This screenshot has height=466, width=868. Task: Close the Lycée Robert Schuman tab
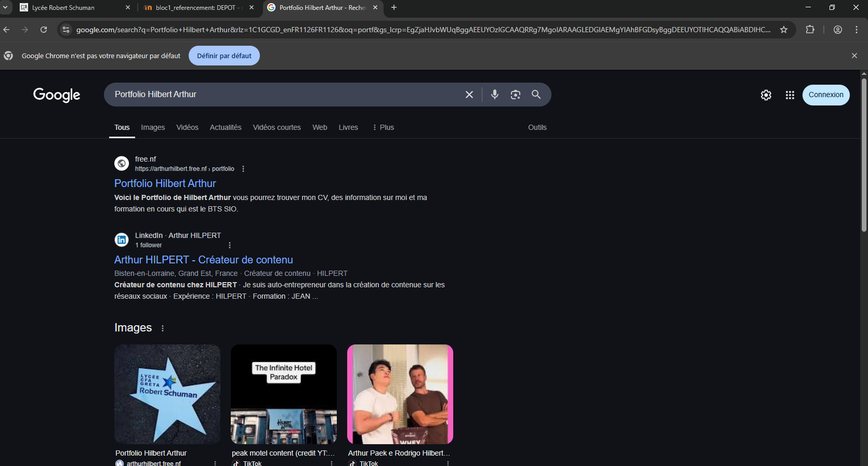tap(128, 7)
